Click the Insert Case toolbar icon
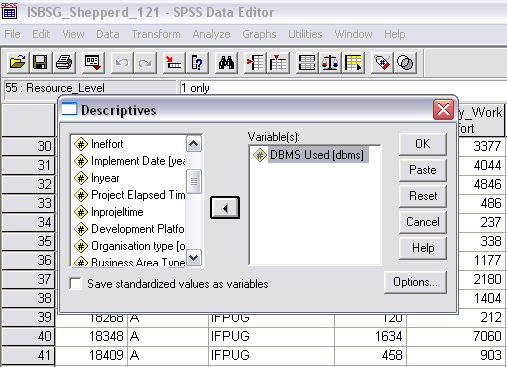The image size is (507, 367). coord(255,62)
